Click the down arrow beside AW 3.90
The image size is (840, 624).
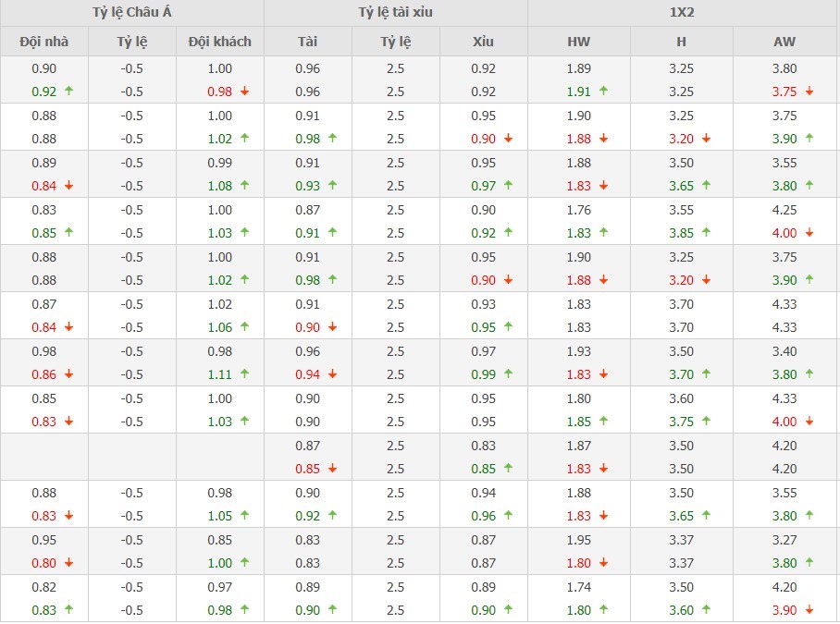(x=809, y=610)
